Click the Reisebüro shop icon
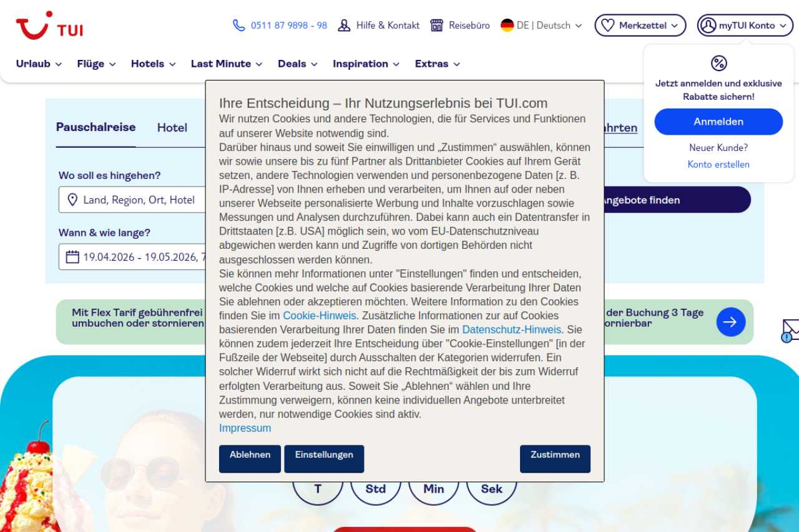 (437, 26)
